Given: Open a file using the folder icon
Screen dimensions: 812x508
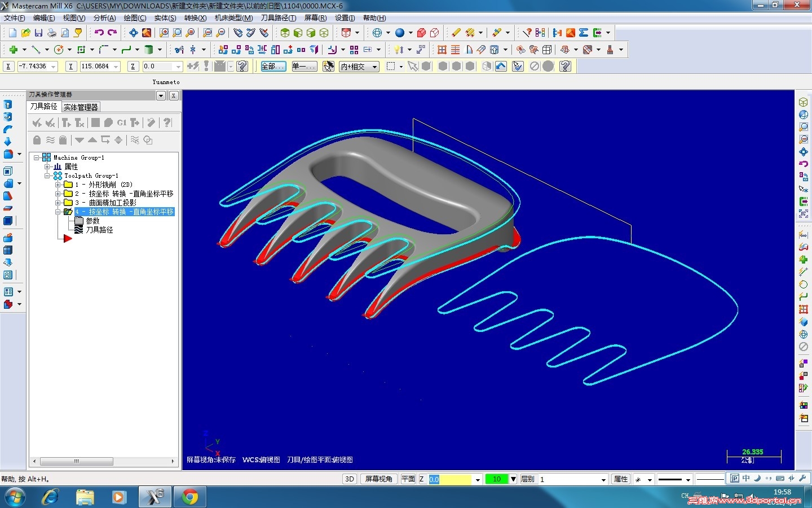Looking at the screenshot, I should [x=26, y=33].
